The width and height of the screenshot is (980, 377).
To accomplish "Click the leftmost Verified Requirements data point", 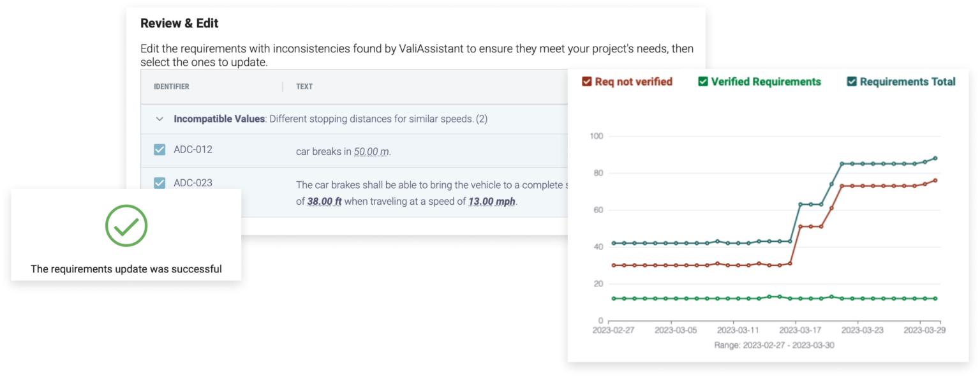I will (614, 297).
